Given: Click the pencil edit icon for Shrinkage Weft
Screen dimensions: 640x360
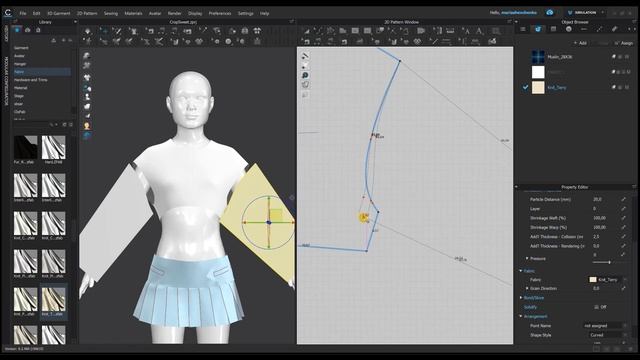Looking at the screenshot, I should click(623, 218).
